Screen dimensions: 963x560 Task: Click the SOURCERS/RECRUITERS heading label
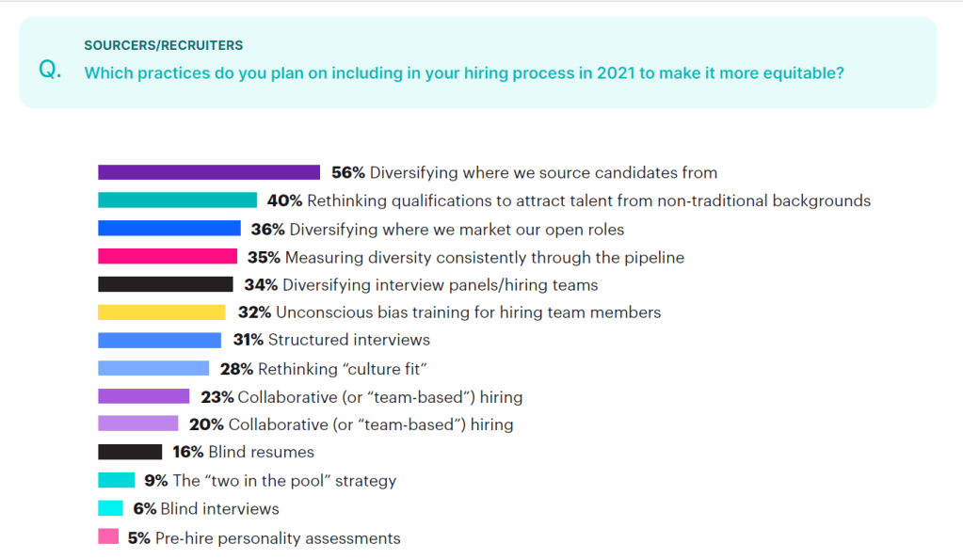pos(163,45)
